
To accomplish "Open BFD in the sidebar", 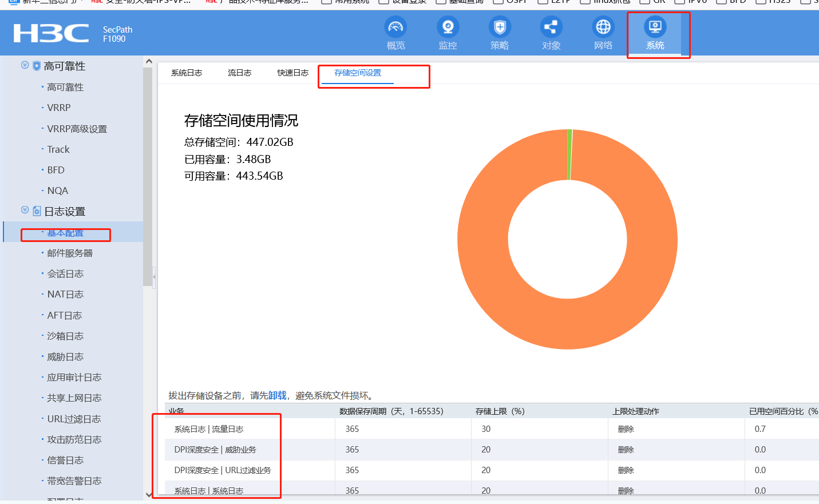I will (x=56, y=170).
